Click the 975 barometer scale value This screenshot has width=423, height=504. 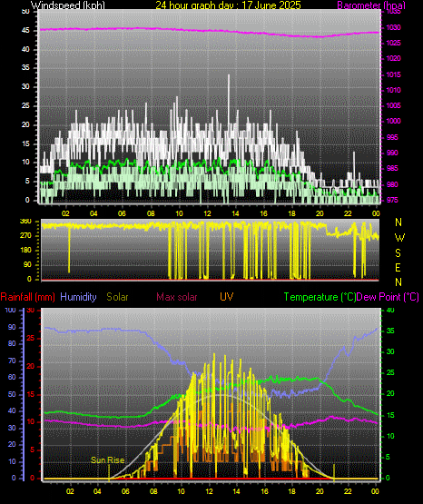(x=392, y=200)
